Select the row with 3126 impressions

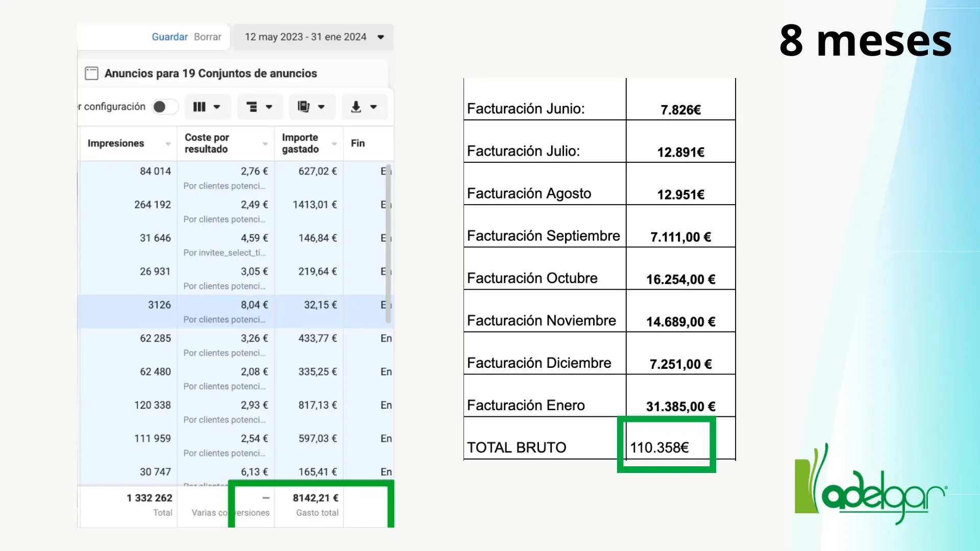pos(159,305)
